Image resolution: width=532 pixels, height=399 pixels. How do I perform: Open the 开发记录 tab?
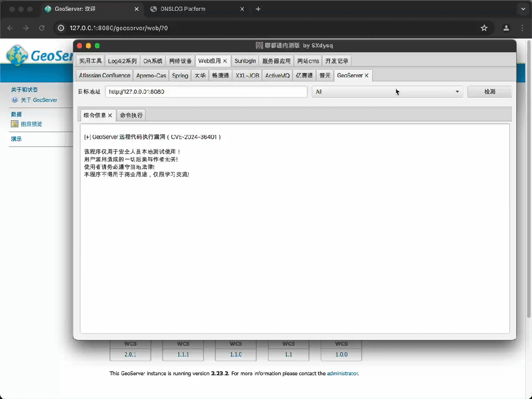coord(336,61)
